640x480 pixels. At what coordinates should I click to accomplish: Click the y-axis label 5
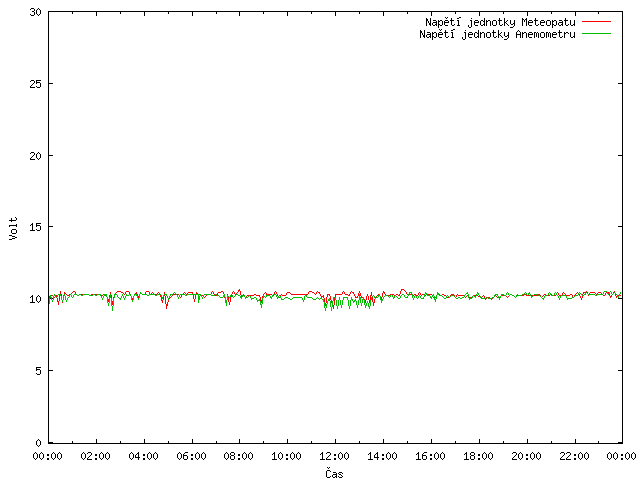pos(38,371)
